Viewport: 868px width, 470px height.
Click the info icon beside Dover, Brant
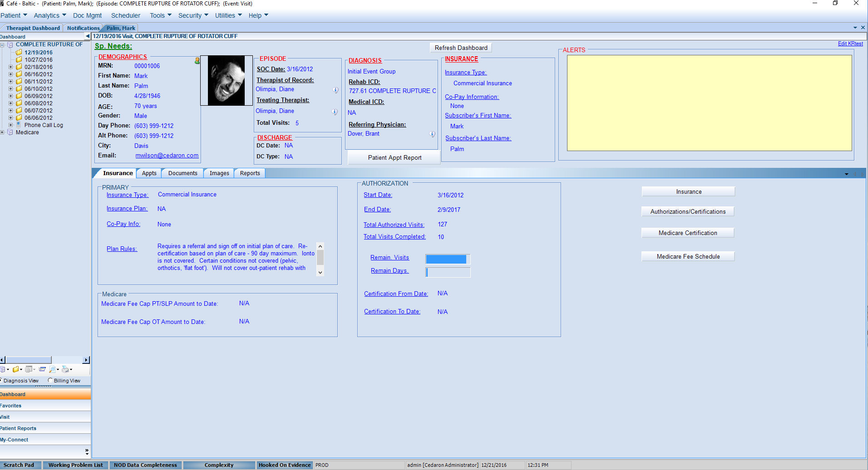coord(432,134)
